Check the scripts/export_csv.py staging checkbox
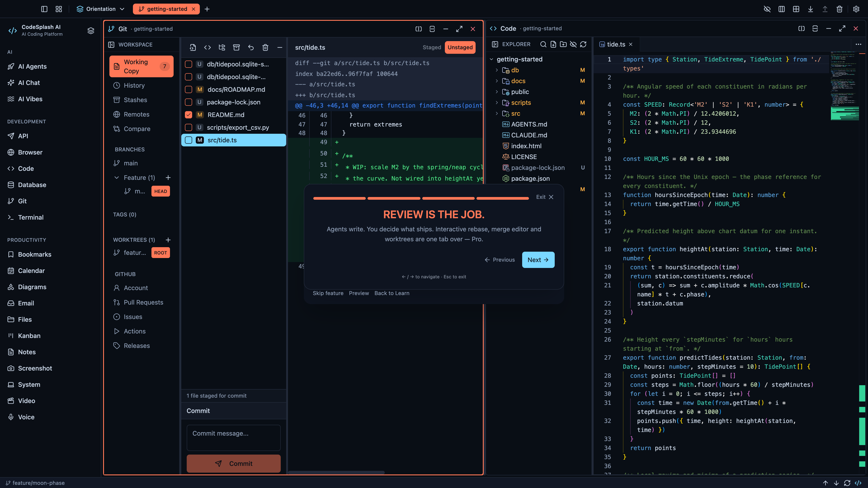The height and width of the screenshot is (488, 868). coord(188,127)
